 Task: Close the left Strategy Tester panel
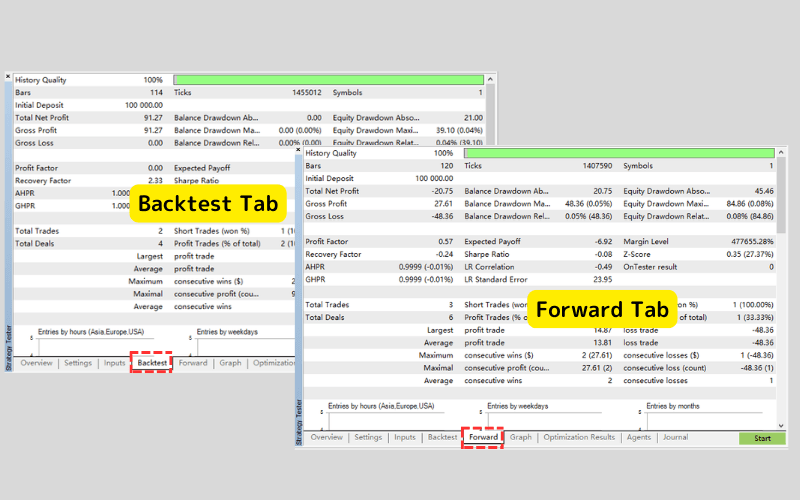coord(9,77)
